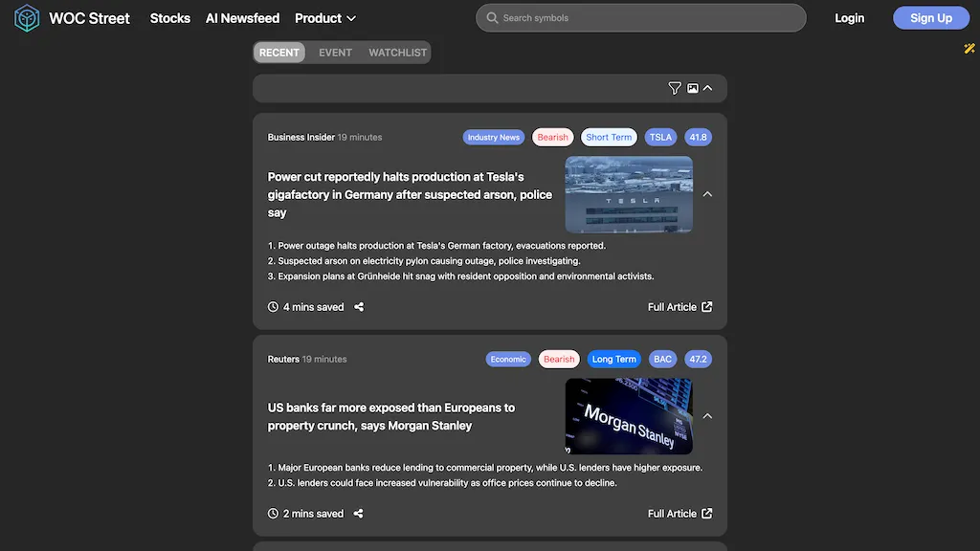The width and height of the screenshot is (980, 551).
Task: Focus the Search symbols field
Action: coord(651,18)
